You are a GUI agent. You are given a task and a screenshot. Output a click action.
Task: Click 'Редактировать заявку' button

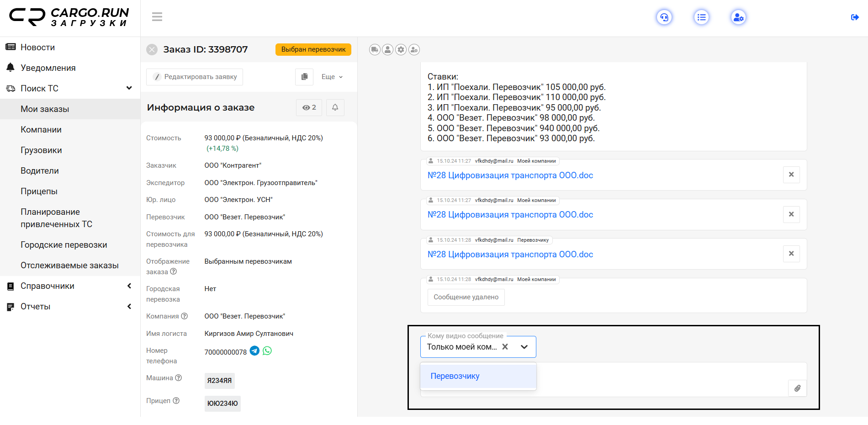coord(195,77)
